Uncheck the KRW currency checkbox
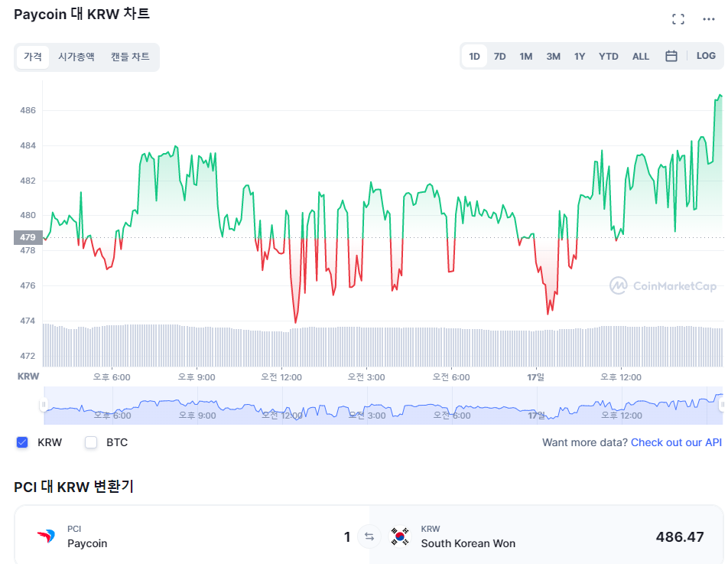 (x=22, y=442)
